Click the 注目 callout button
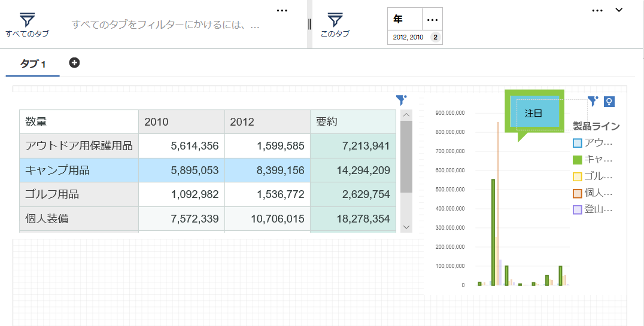644x326 pixels. pyautogui.click(x=534, y=114)
